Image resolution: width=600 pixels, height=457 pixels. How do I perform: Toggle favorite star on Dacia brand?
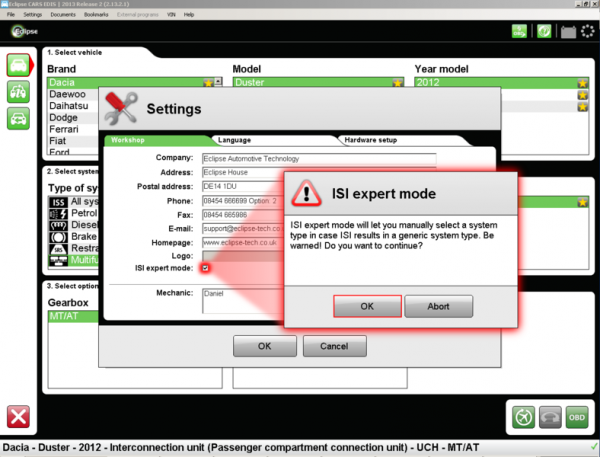click(x=208, y=83)
